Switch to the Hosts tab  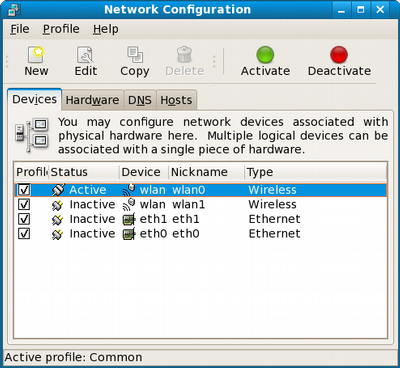(x=176, y=100)
